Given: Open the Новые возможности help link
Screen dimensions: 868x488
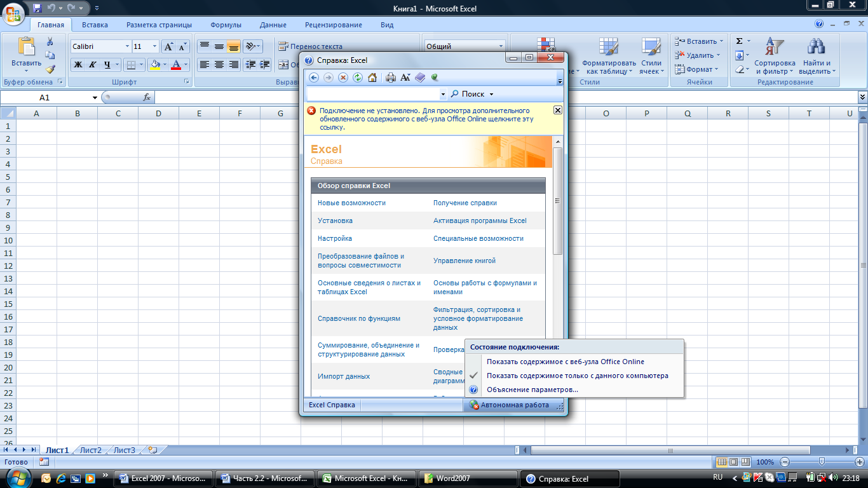Looking at the screenshot, I should click(351, 203).
